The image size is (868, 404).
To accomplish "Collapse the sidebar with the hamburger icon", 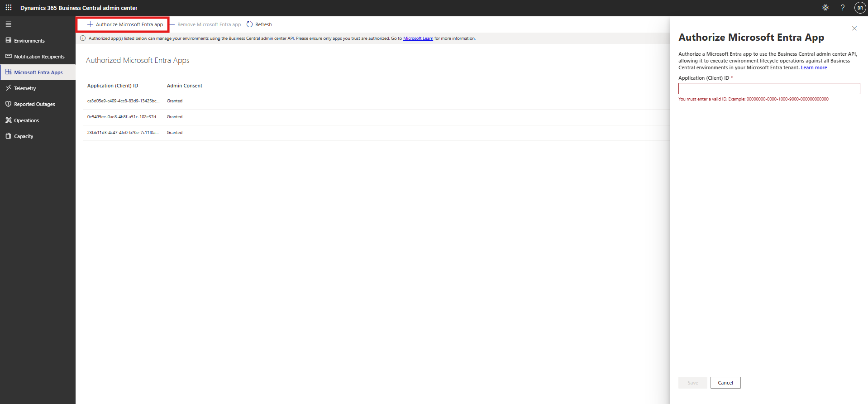I will pos(9,24).
